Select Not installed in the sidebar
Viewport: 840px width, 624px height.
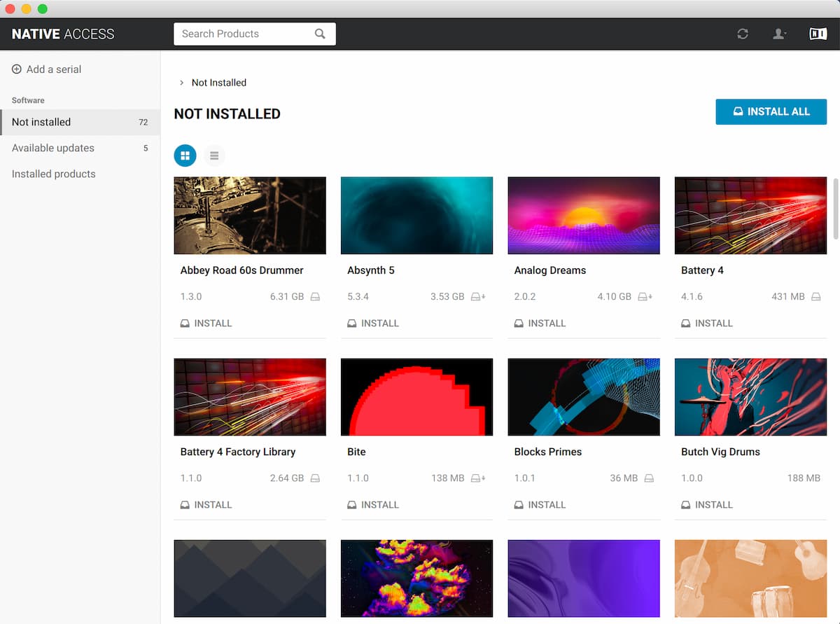80,122
